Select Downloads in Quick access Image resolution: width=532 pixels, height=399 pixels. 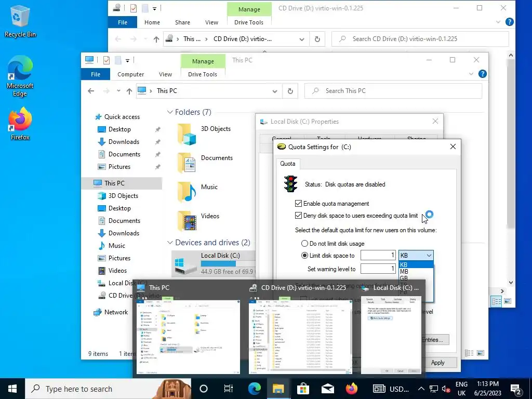[x=124, y=142]
